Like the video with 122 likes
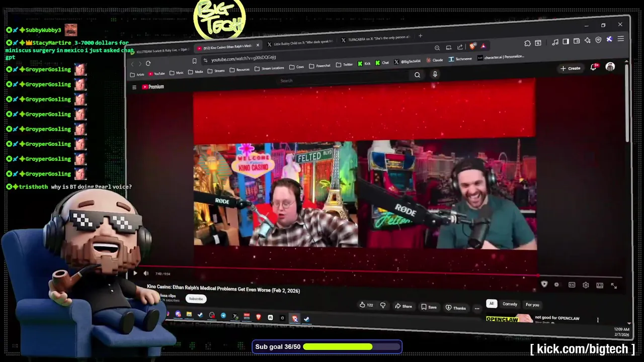 pyautogui.click(x=367, y=305)
